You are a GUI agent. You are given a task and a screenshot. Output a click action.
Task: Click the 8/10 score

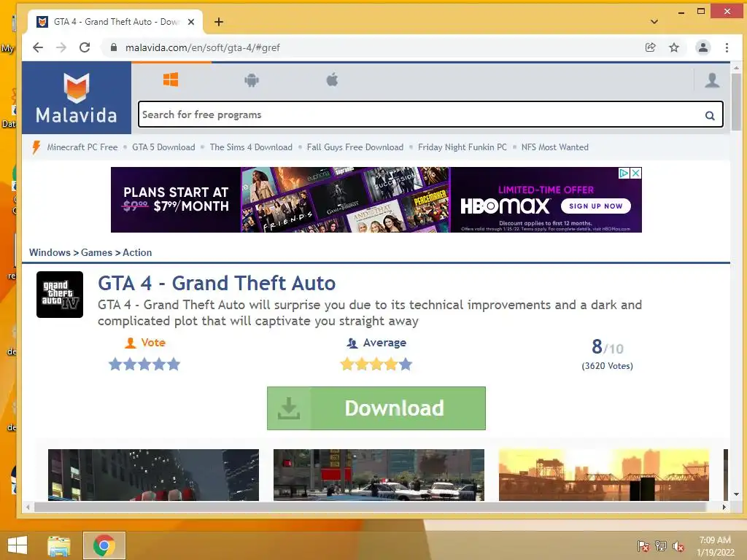608,347
